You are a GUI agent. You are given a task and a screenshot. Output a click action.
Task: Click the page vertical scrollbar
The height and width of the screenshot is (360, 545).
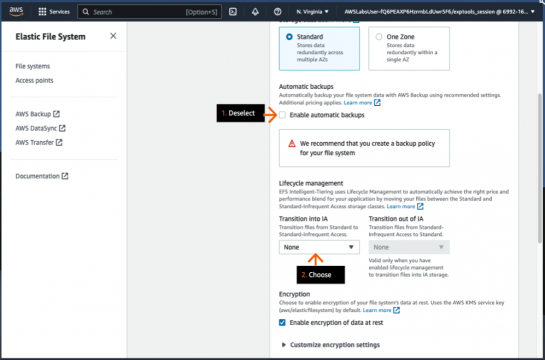coord(540,169)
